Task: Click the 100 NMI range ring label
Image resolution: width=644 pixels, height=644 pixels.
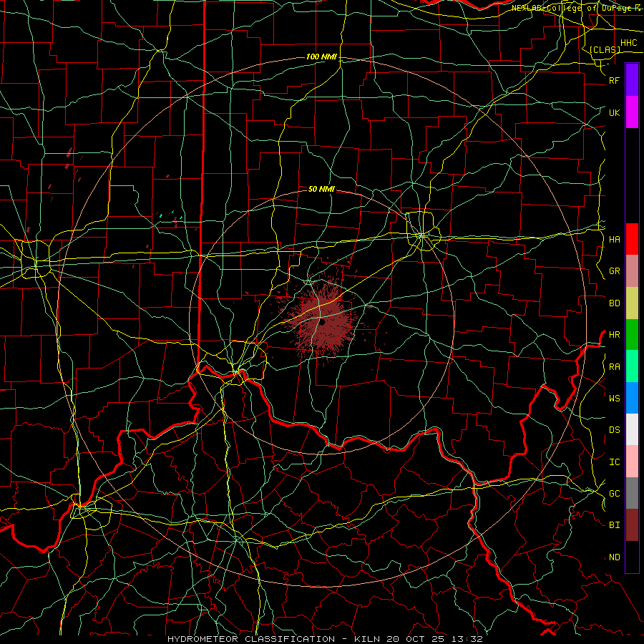Action: tap(321, 57)
